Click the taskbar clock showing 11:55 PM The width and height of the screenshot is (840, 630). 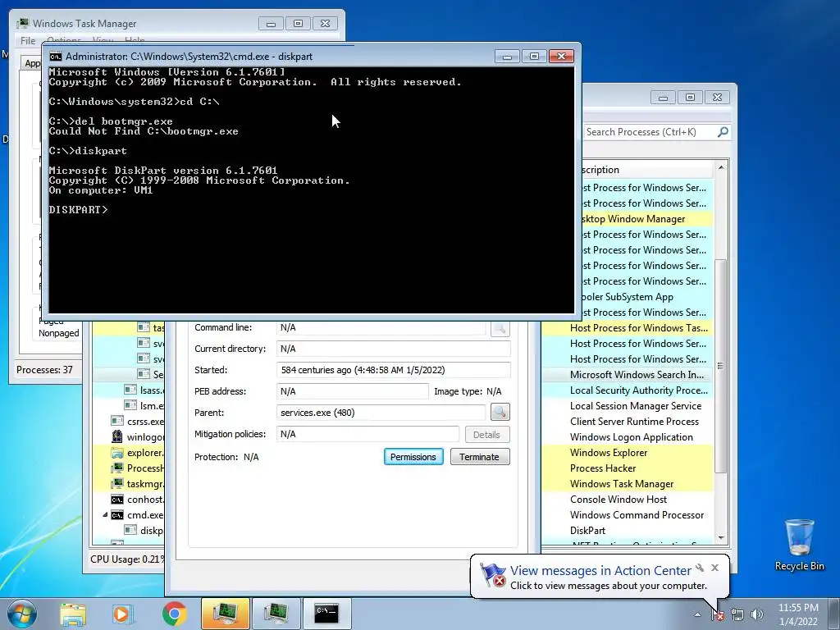pyautogui.click(x=798, y=614)
